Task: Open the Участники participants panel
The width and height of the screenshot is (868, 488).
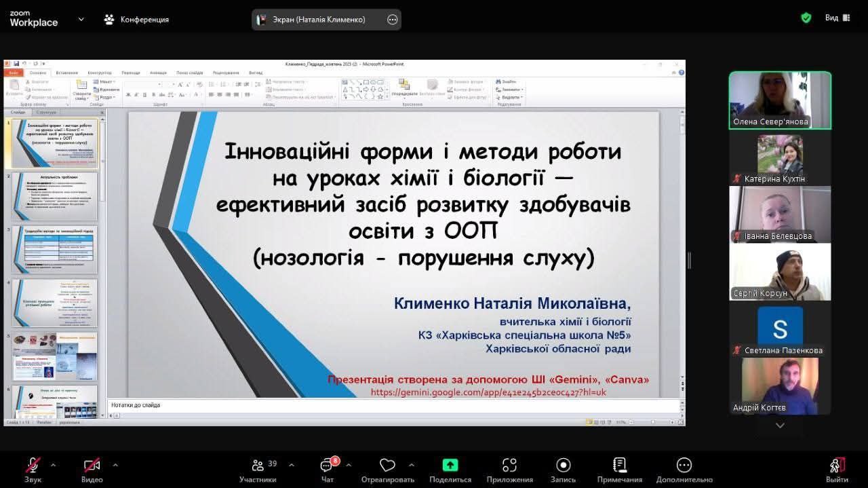Action: 258,466
